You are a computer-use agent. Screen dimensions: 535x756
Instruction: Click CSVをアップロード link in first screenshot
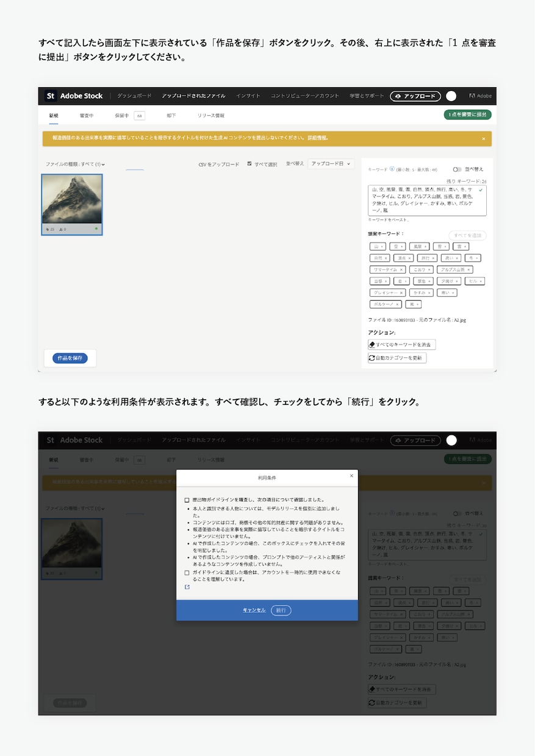pos(219,164)
